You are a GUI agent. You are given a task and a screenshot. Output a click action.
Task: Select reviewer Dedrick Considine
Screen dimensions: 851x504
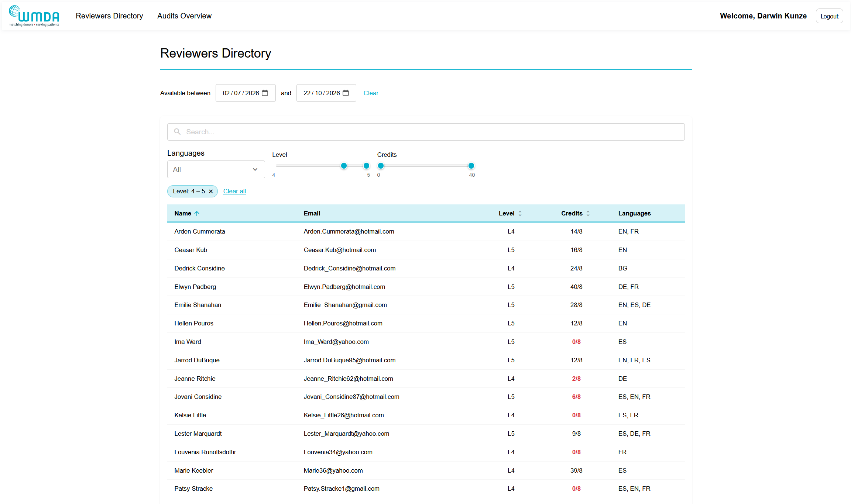point(200,268)
